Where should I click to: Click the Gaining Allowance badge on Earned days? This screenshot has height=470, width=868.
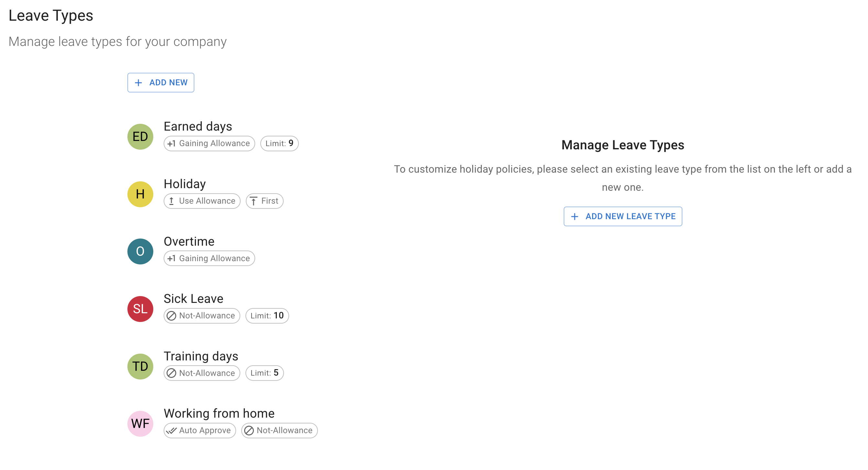pyautogui.click(x=209, y=143)
